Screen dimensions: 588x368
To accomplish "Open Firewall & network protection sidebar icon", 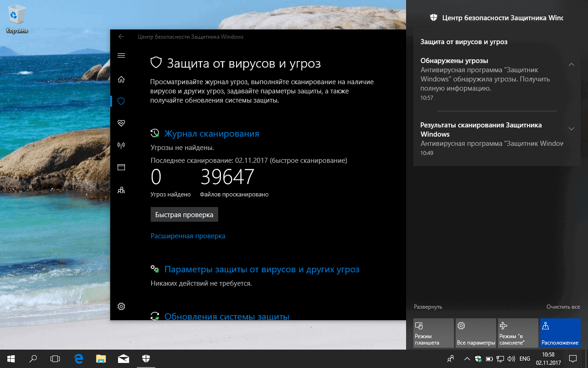I will coord(121,145).
